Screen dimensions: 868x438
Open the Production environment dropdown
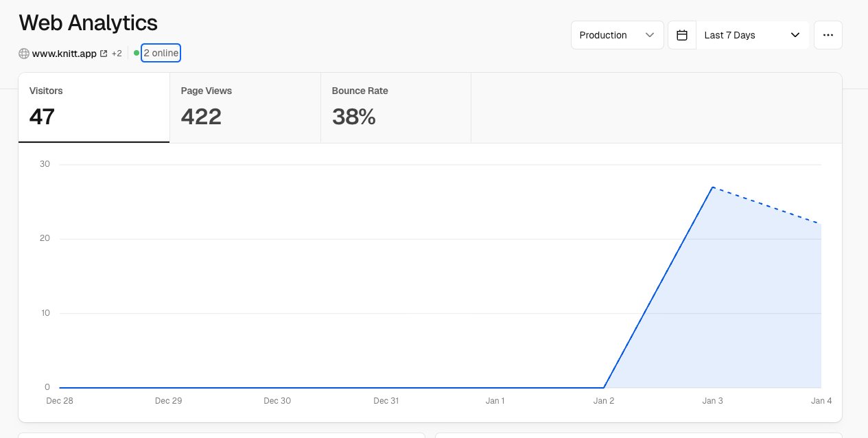click(x=617, y=35)
